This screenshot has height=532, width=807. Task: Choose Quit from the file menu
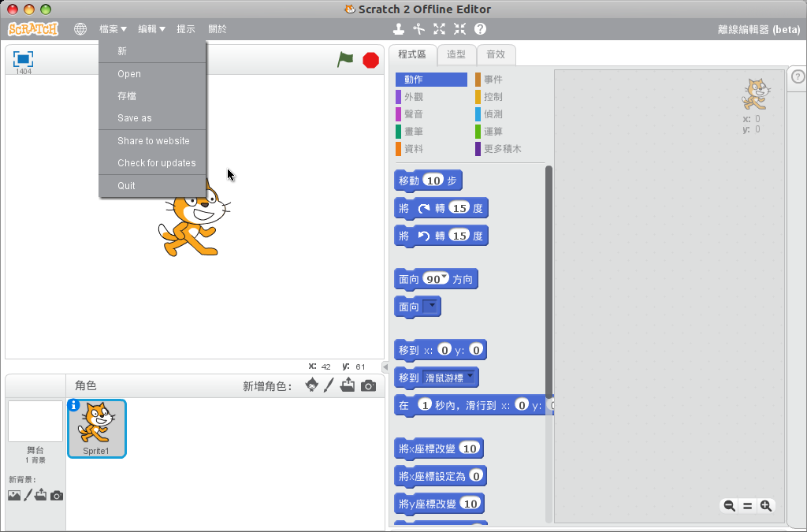[x=152, y=186]
